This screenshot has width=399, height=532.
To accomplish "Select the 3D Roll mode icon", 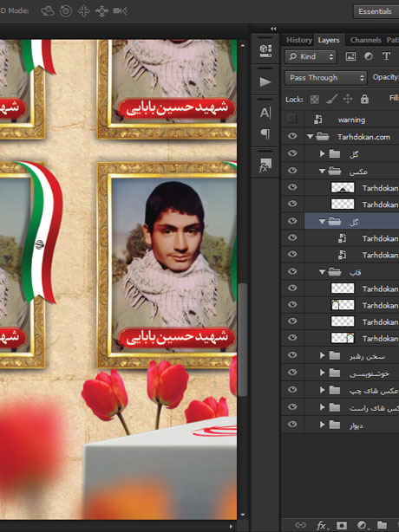I will coord(66,11).
